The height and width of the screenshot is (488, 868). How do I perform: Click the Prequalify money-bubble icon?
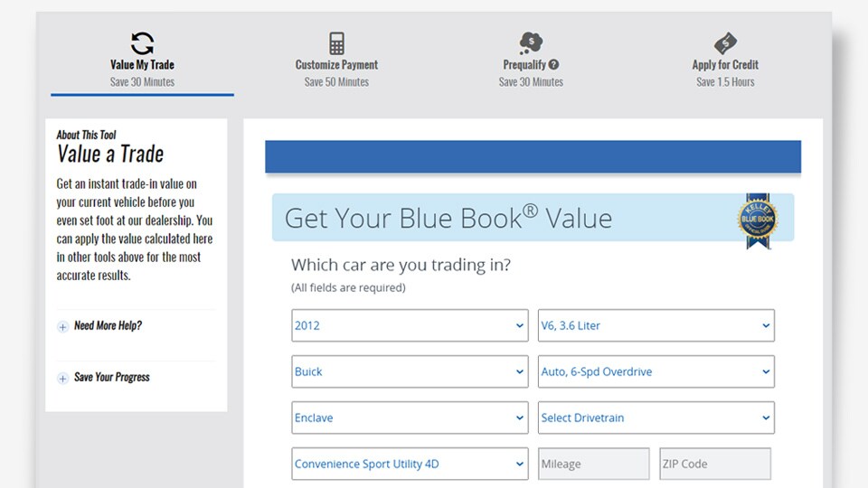point(531,43)
